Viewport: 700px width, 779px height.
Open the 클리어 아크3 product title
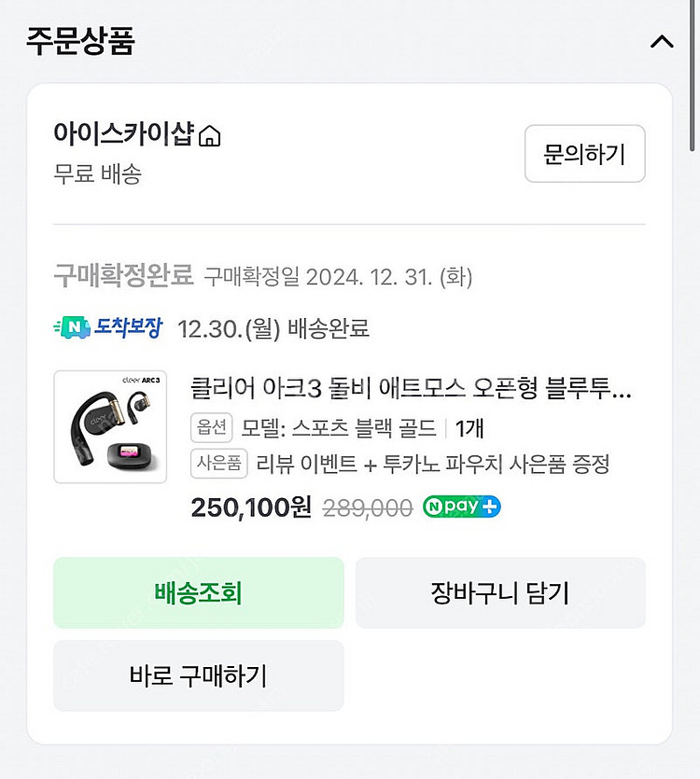coord(411,388)
